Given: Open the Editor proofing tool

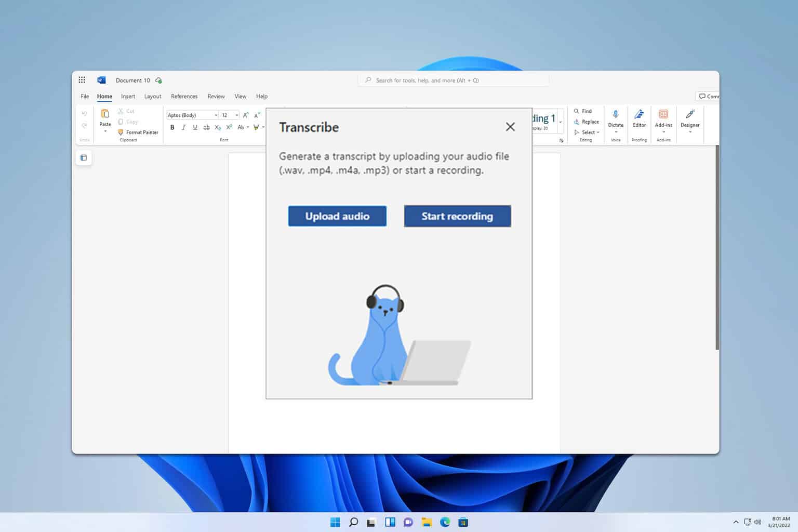Looking at the screenshot, I should (640, 118).
